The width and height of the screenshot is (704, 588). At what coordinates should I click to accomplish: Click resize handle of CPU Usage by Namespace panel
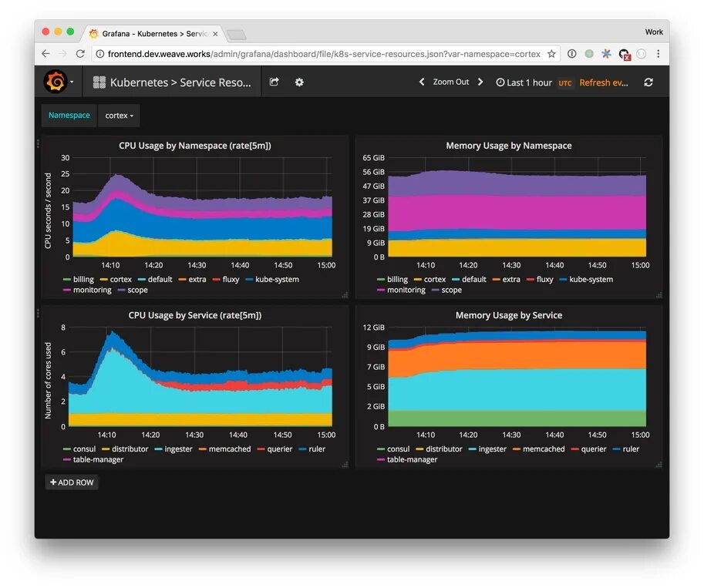(345, 295)
